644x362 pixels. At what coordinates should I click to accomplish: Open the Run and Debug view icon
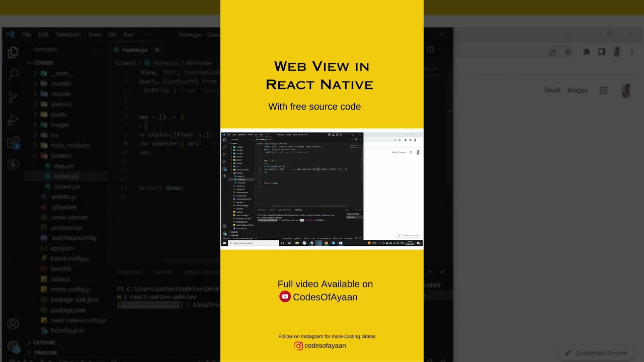[224, 161]
